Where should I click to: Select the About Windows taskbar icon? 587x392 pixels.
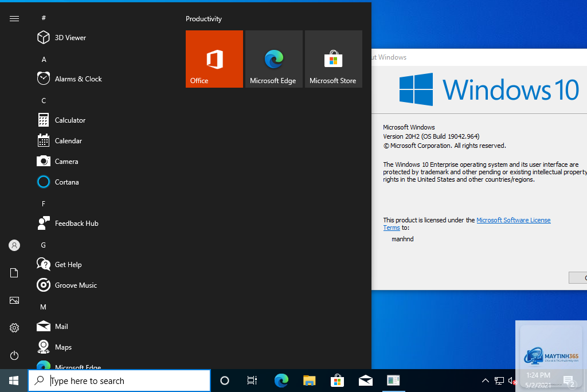pyautogui.click(x=393, y=381)
